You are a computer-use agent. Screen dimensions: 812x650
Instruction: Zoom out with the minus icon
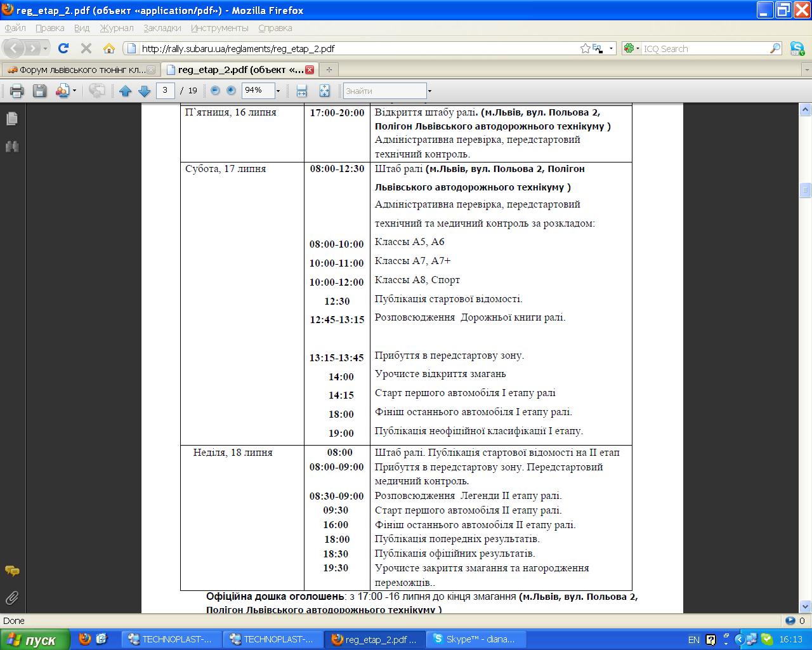[215, 91]
